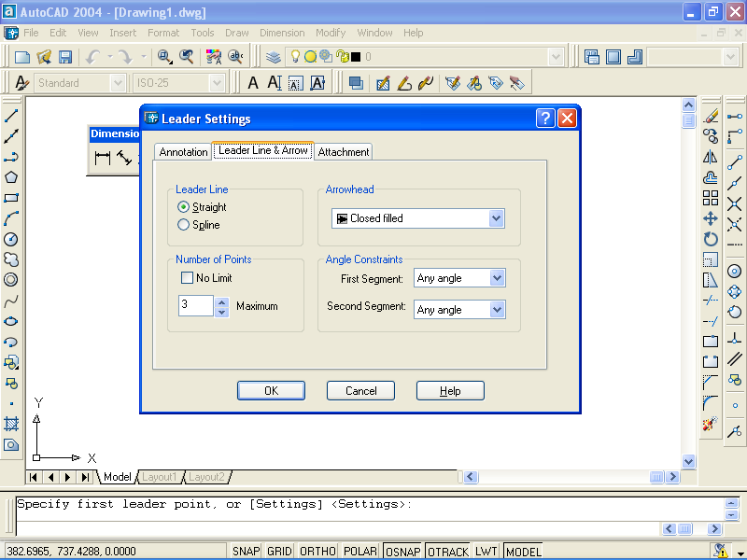Image resolution: width=747 pixels, height=560 pixels.
Task: Click the Aligned Dimension icon
Action: click(125, 158)
